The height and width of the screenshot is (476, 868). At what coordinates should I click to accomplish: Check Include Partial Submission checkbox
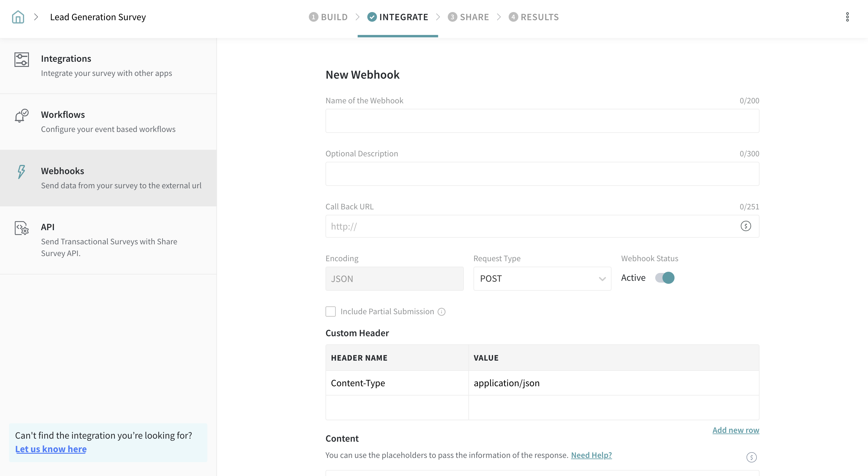331,312
